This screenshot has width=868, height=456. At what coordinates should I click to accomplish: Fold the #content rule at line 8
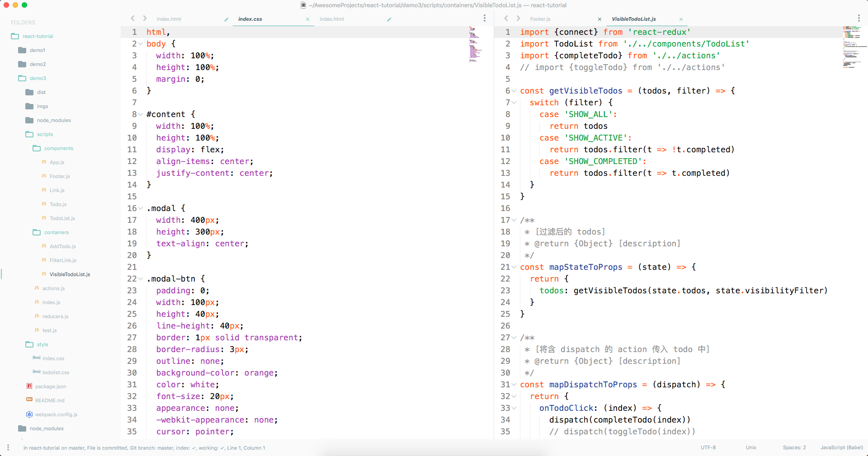141,114
